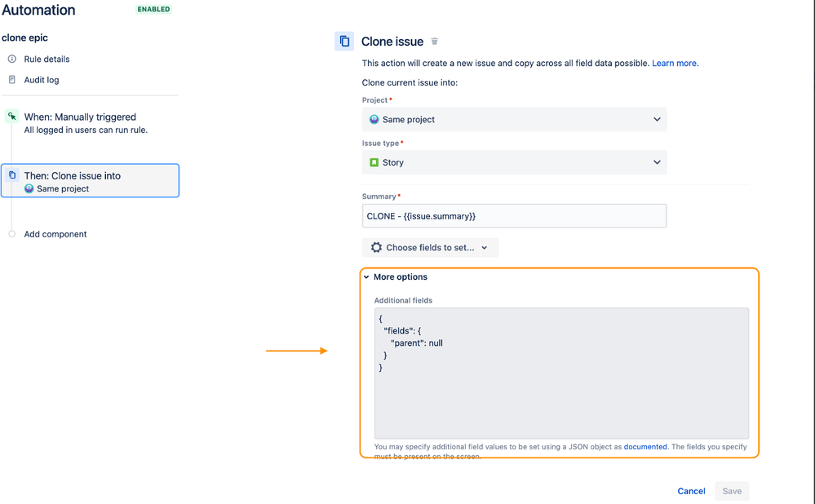Click the Learn more link

point(675,63)
